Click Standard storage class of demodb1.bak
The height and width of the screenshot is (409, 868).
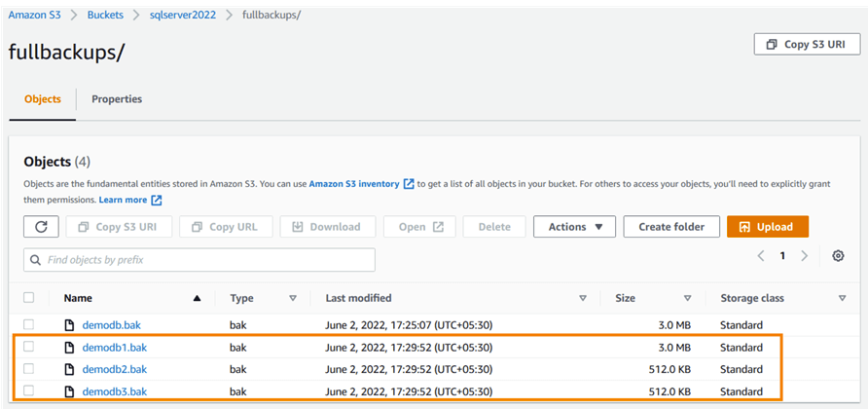[741, 348]
